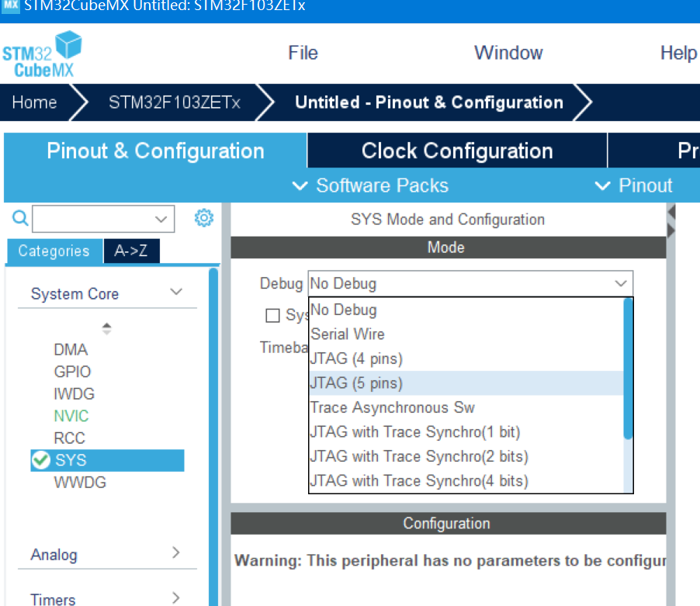700x606 pixels.
Task: Click the Debug combo box arrow
Action: click(x=621, y=283)
